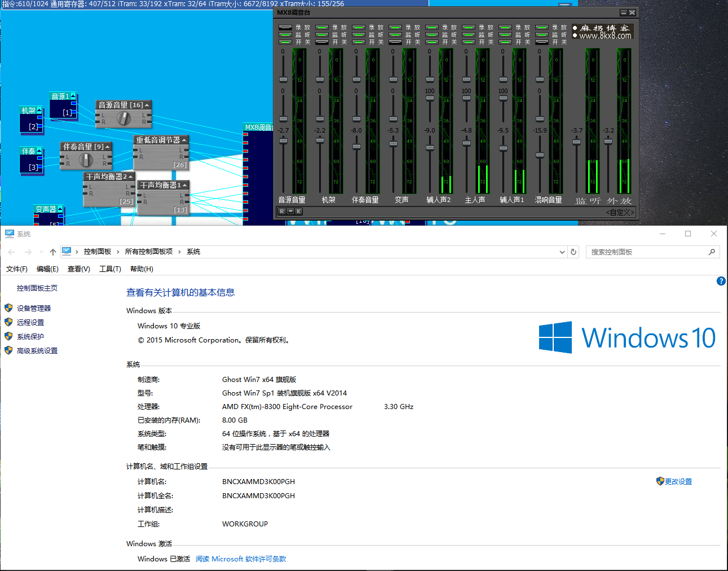
Task: Click the 伴奏音量 [9] node's rotary knob
Action: (x=86, y=160)
